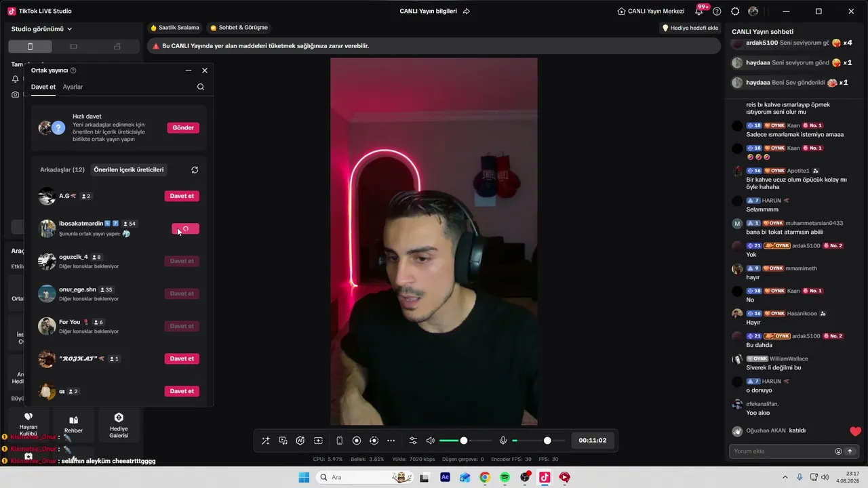This screenshot has height=488, width=868.
Task: Open the Saatlik Sıralama chip
Action: (x=175, y=28)
